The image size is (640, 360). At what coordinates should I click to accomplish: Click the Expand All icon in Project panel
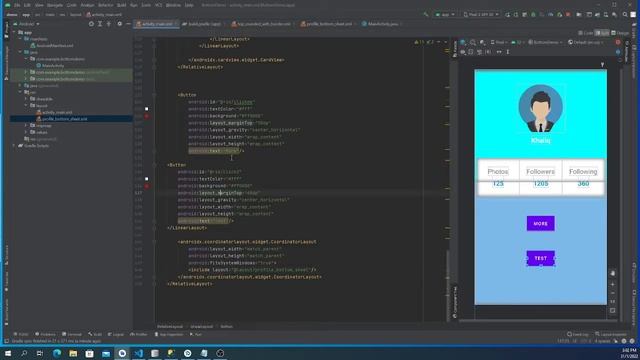(x=100, y=24)
